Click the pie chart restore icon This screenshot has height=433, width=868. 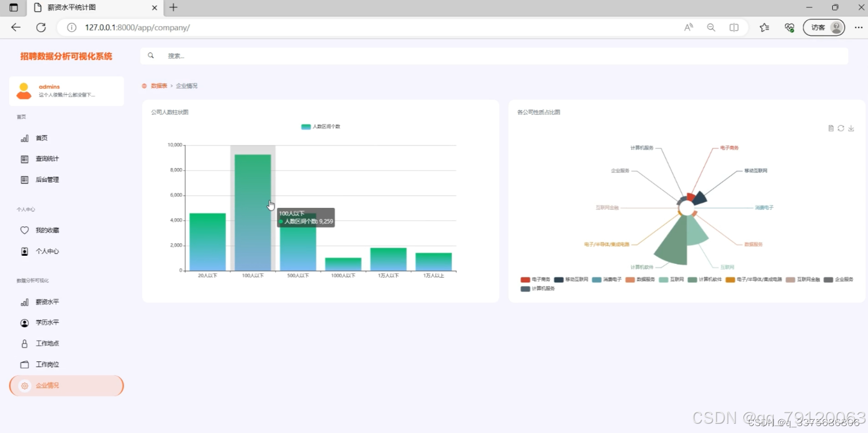point(841,128)
